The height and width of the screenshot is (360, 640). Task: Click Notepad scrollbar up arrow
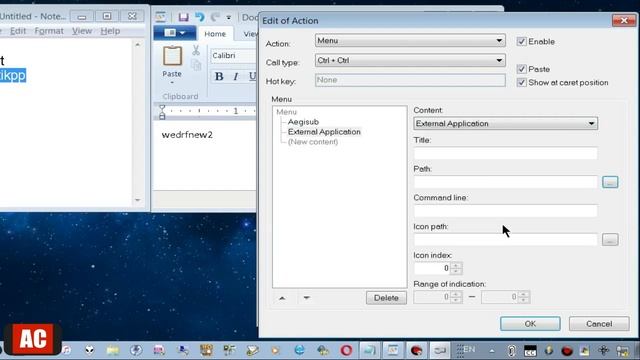point(138,44)
